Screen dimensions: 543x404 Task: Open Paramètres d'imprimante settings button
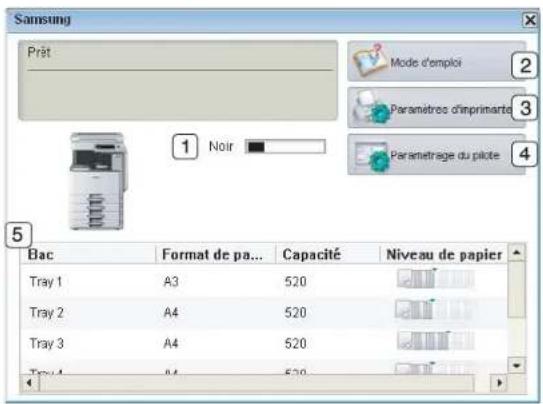(x=436, y=108)
